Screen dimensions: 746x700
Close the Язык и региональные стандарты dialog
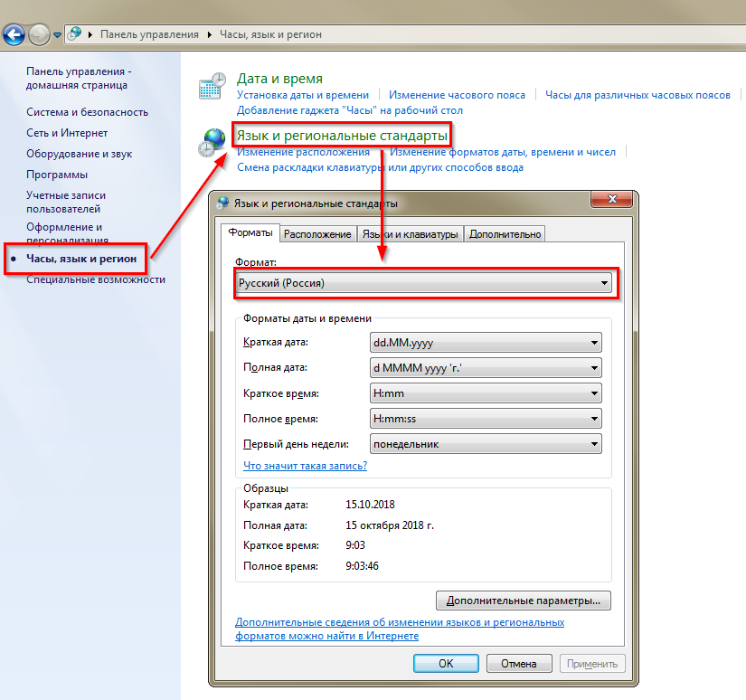(612, 199)
